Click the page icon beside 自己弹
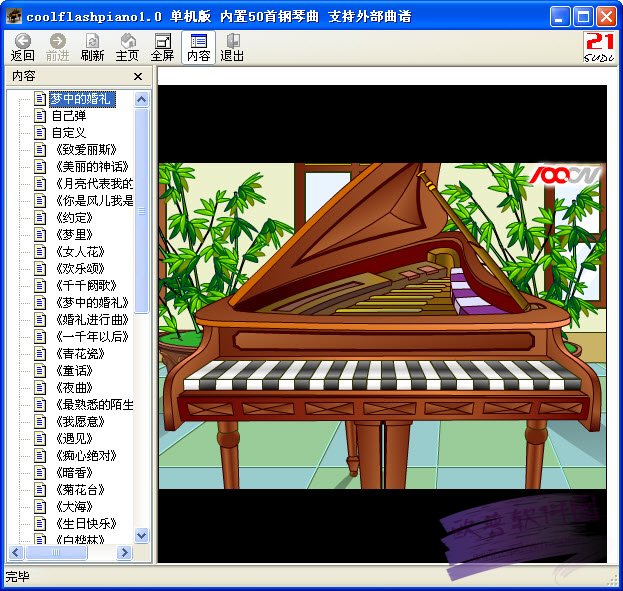 coord(40,116)
